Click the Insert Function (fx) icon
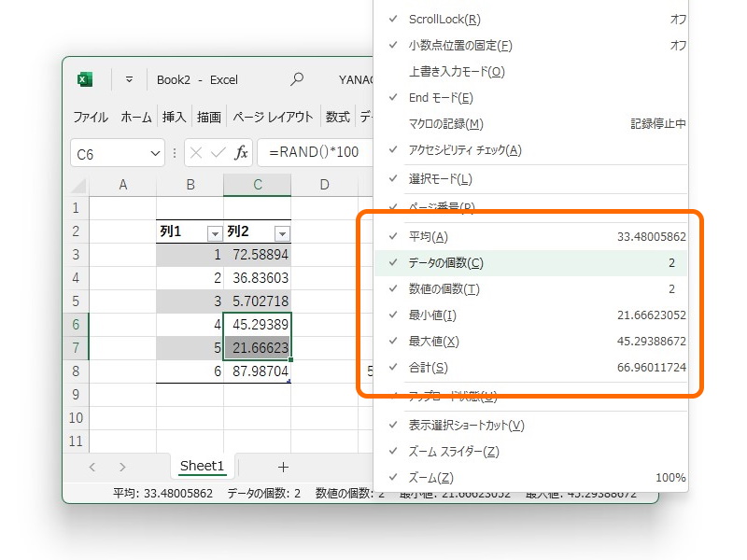 click(x=242, y=151)
